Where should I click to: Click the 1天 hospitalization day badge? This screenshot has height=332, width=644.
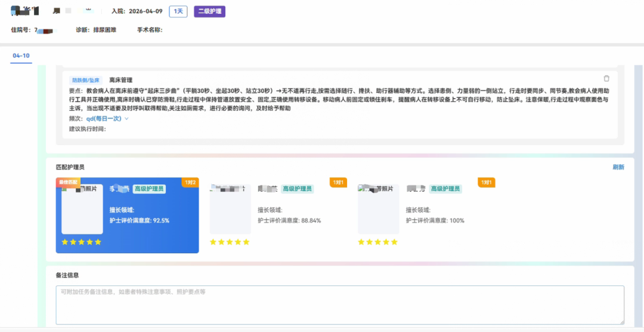point(178,11)
